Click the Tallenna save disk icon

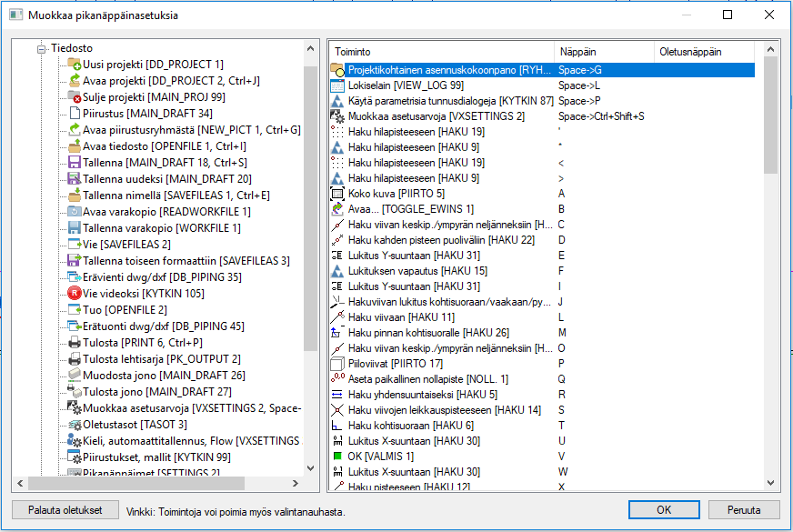[x=75, y=163]
